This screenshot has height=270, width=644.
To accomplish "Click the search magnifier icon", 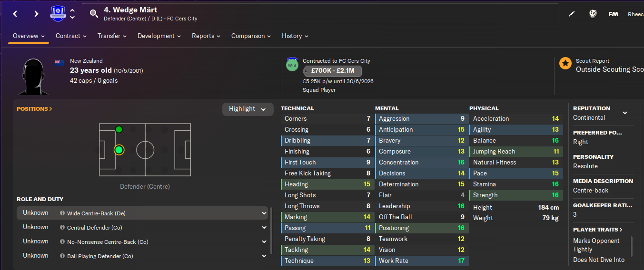I will point(94,14).
